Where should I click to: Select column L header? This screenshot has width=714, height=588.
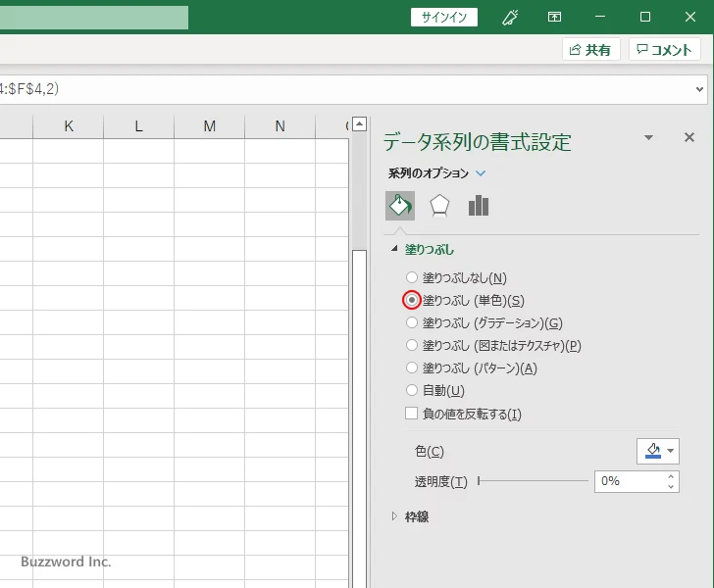[x=139, y=126]
